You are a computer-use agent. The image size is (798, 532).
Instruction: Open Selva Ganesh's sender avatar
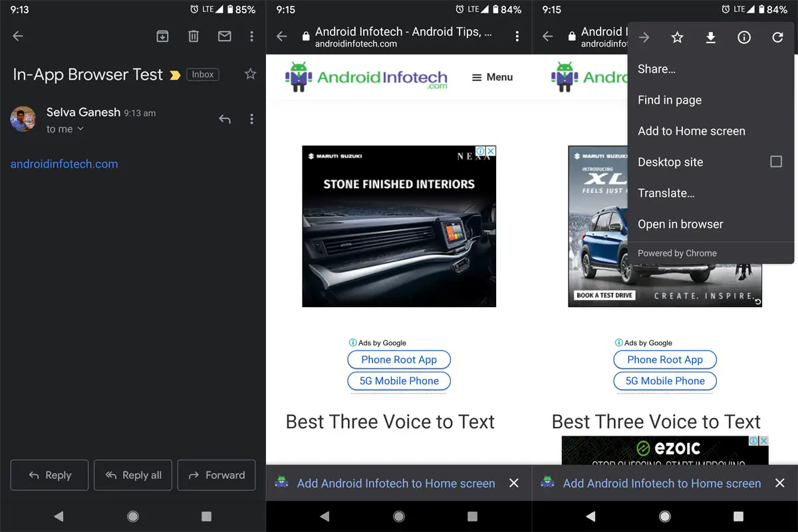pos(23,119)
